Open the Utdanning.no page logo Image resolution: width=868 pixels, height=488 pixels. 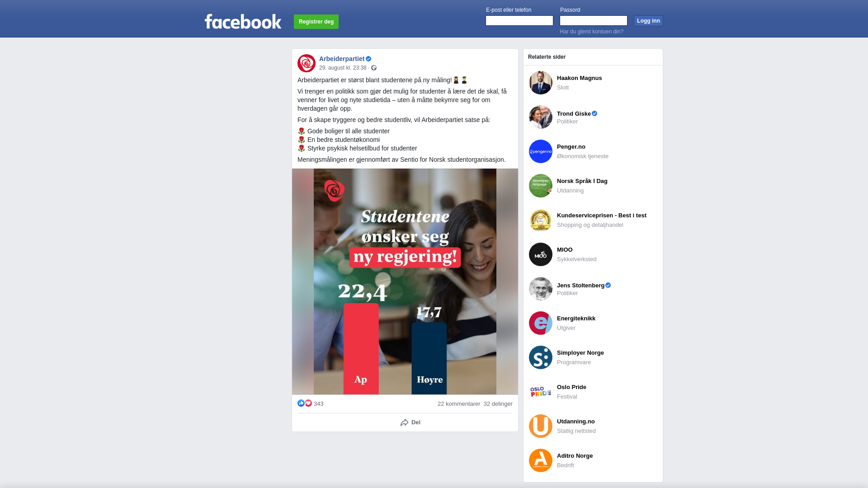pyautogui.click(x=541, y=426)
